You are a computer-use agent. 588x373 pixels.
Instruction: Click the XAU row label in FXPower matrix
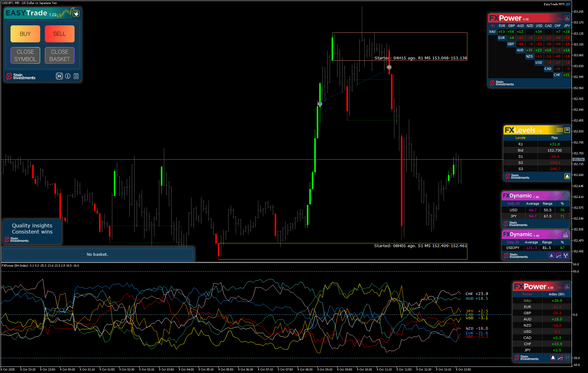click(x=492, y=32)
